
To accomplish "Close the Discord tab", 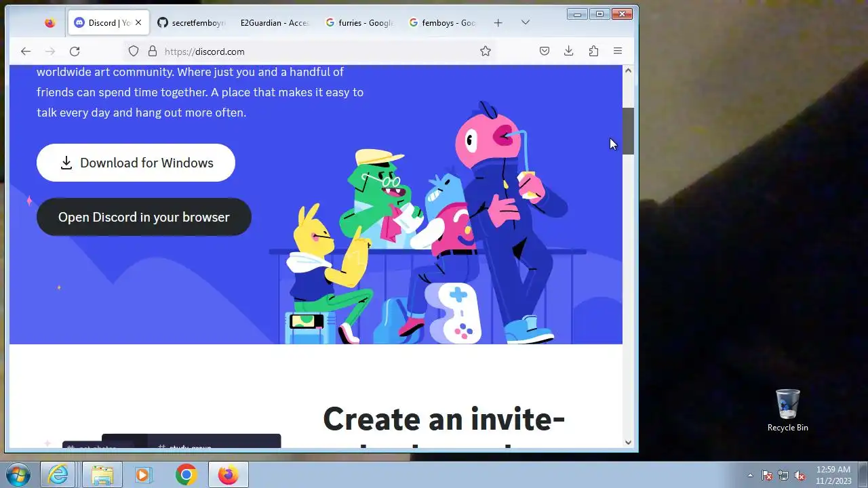I will click(x=138, y=22).
